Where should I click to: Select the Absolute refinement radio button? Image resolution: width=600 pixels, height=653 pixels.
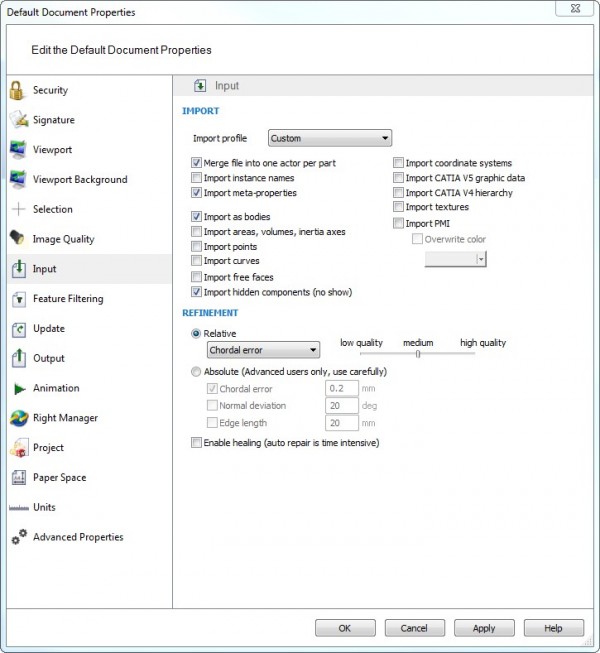196,371
